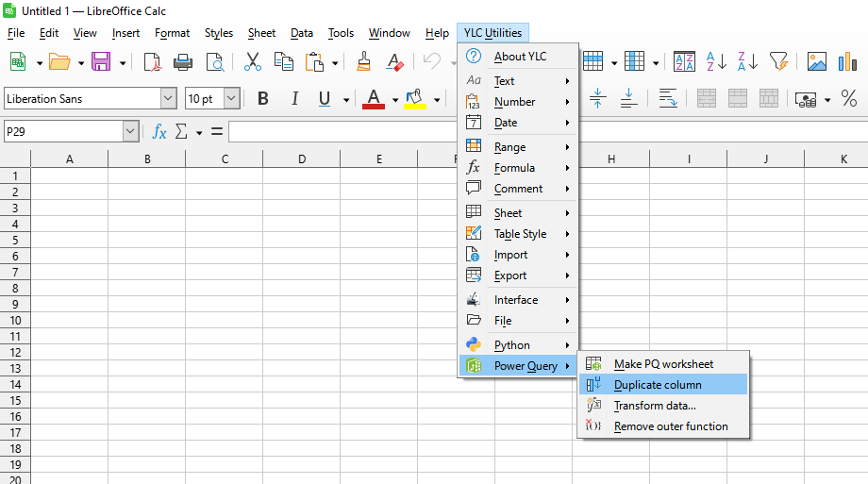Click the AZ/ZA Sort icon
Viewport: 868px width, 484px height.
684,61
